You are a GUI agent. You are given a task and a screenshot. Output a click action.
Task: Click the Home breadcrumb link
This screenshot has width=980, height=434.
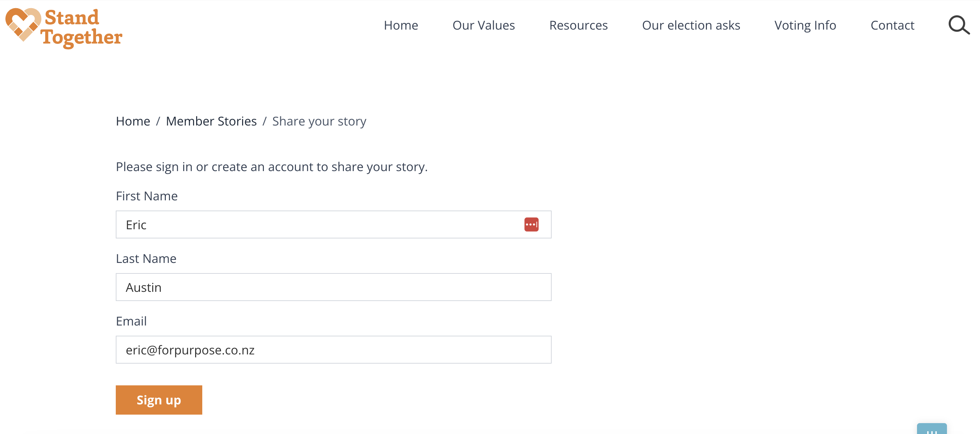click(x=133, y=121)
